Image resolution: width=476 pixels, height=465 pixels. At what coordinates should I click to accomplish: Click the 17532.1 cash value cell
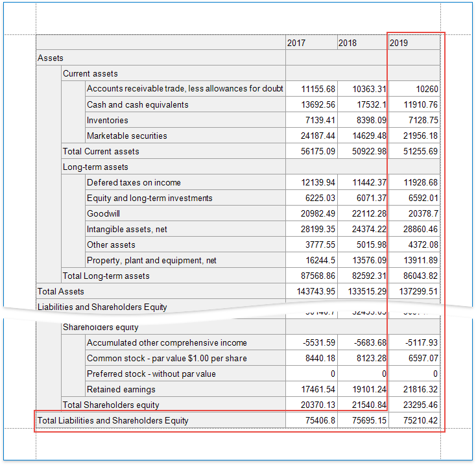click(x=361, y=105)
